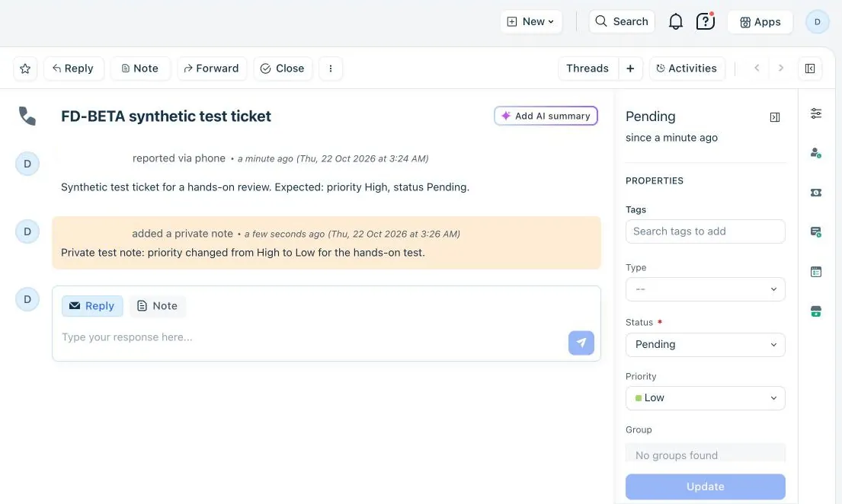Open the Search box

pos(622,21)
